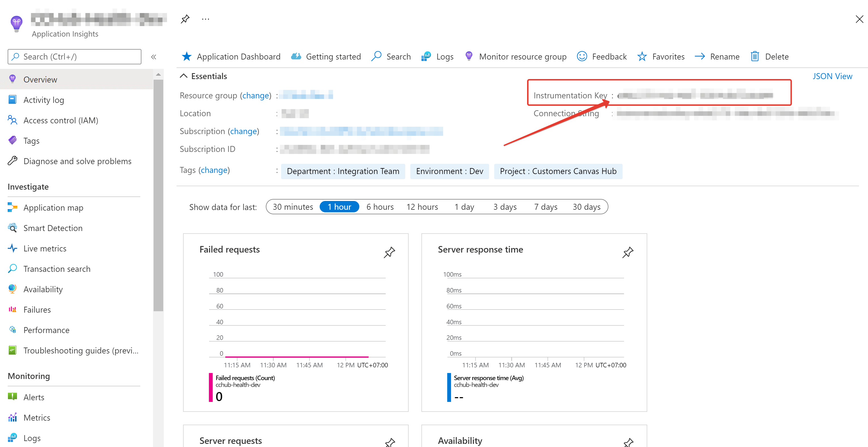
Task: Open Application Dashboard from the toolbar
Action: tap(231, 57)
